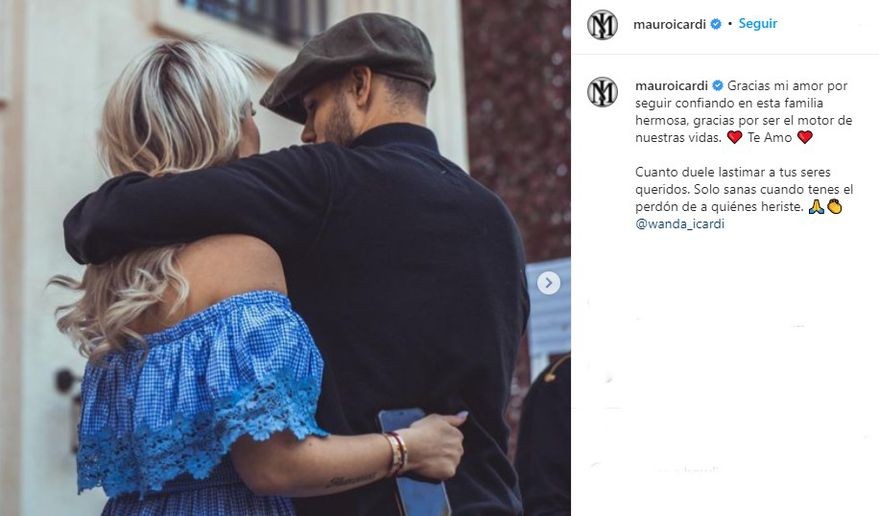Open the @wanda_icardi mention
This screenshot has width=879, height=516.
coord(680,224)
